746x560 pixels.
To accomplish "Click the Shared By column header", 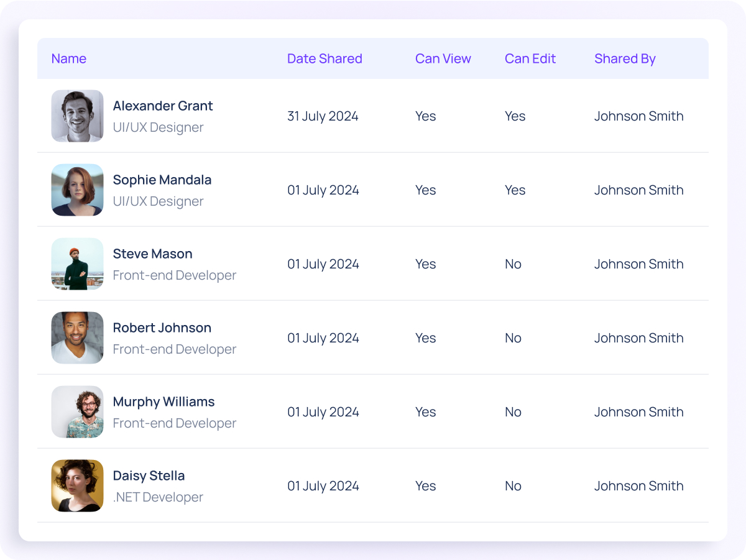I will pos(625,58).
